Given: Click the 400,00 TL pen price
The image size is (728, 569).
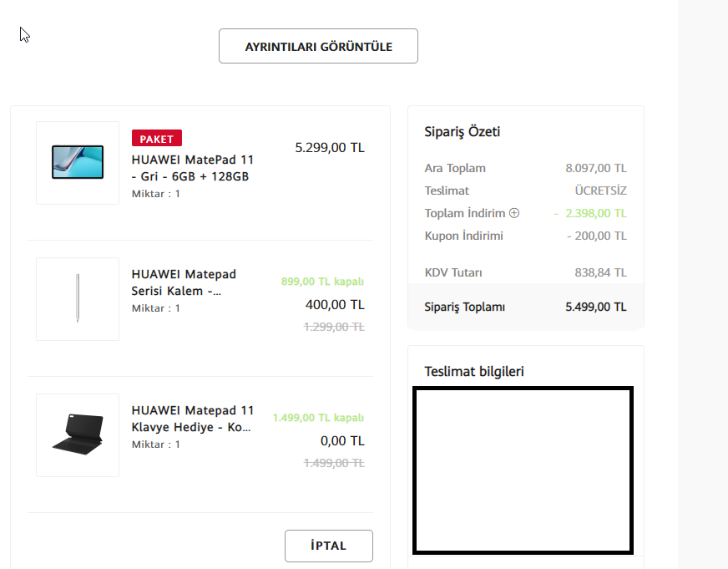Looking at the screenshot, I should coord(335,305).
